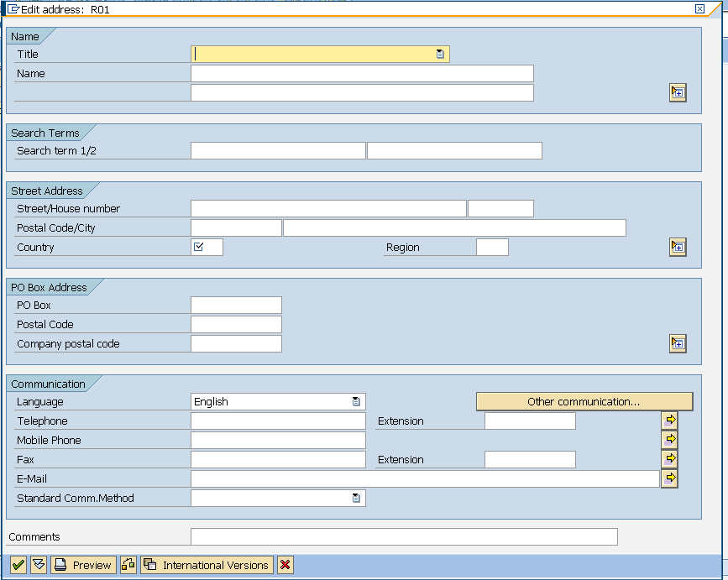
Task: Click the yellow arrow beside Fax
Action: (x=669, y=458)
